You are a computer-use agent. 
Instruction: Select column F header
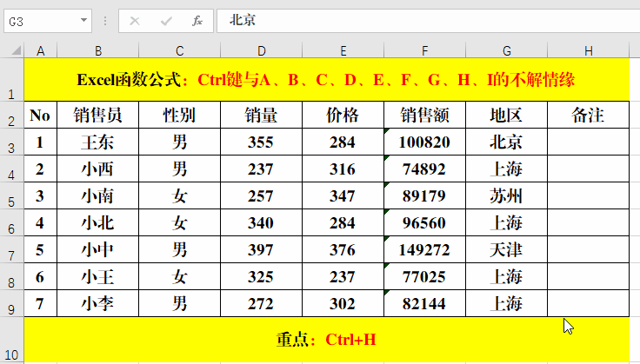[x=425, y=50]
